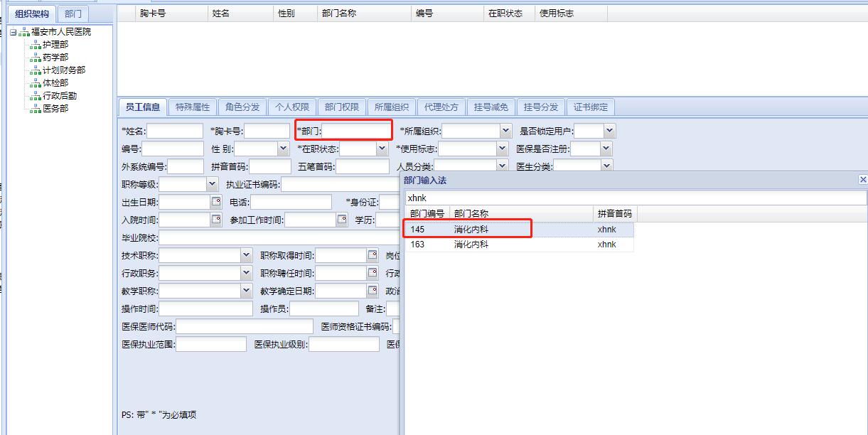Open calendar picker for 教学确定日期

click(372, 291)
